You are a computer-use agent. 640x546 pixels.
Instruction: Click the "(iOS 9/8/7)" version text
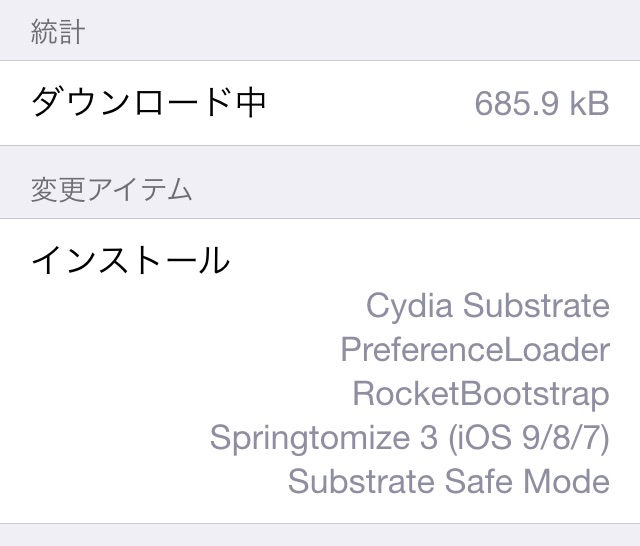tap(529, 437)
